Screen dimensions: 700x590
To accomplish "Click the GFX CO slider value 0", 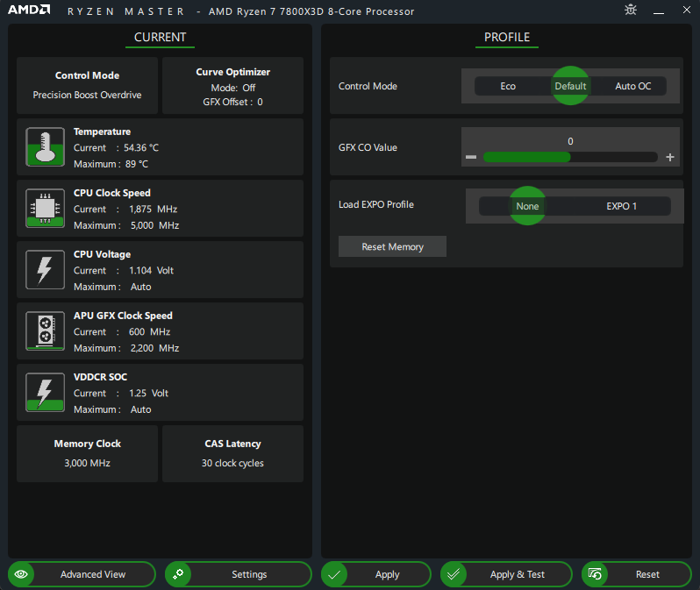I will pyautogui.click(x=570, y=141).
